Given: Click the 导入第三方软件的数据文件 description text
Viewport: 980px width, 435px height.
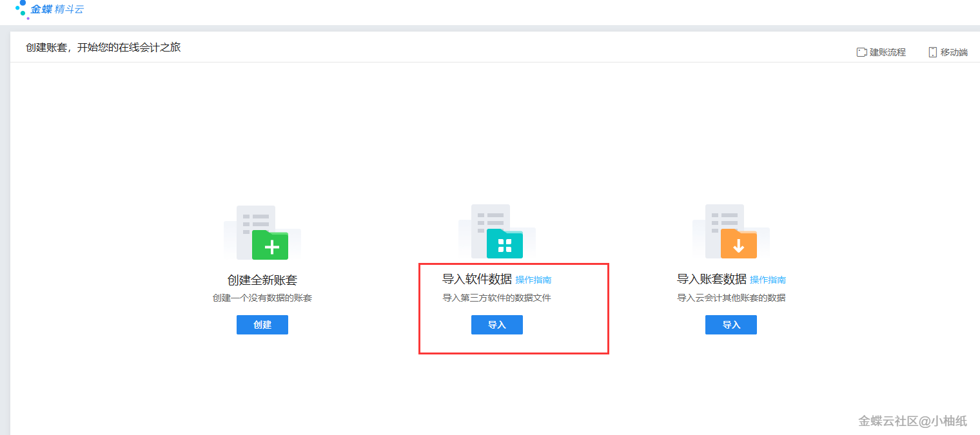Looking at the screenshot, I should click(496, 298).
